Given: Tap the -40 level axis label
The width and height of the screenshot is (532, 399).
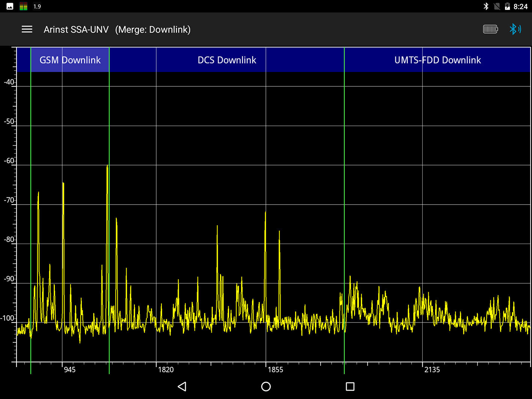Looking at the screenshot, I should coord(9,82).
